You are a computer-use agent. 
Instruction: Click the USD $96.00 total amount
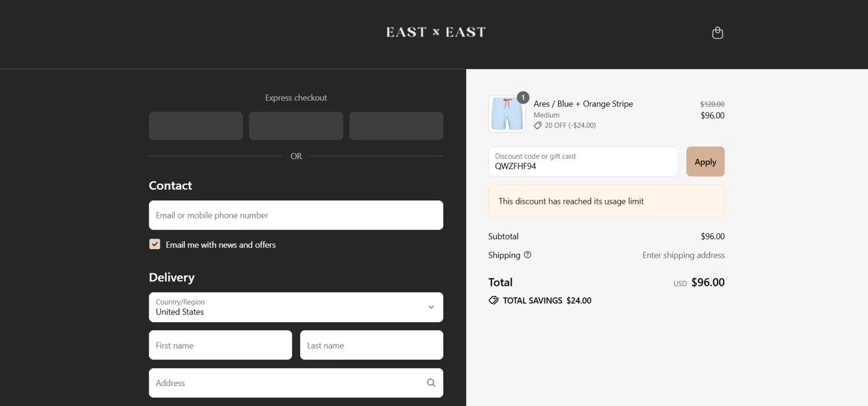click(x=699, y=283)
